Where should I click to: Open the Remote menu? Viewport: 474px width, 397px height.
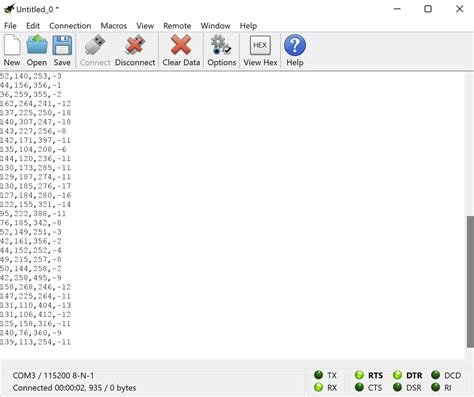click(177, 26)
